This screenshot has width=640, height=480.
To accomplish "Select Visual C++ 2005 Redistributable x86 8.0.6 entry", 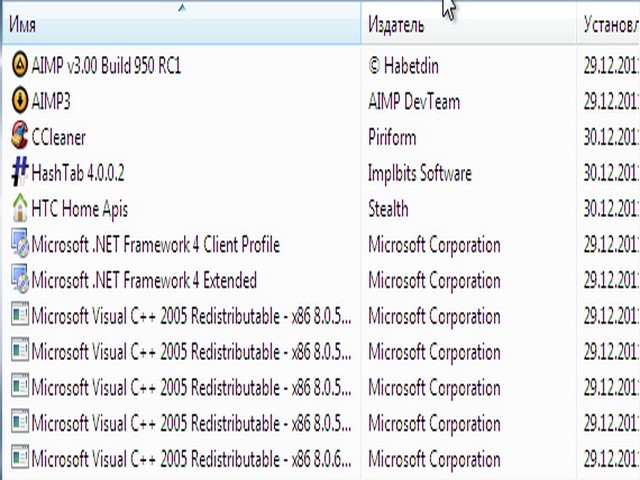I will [x=191, y=458].
